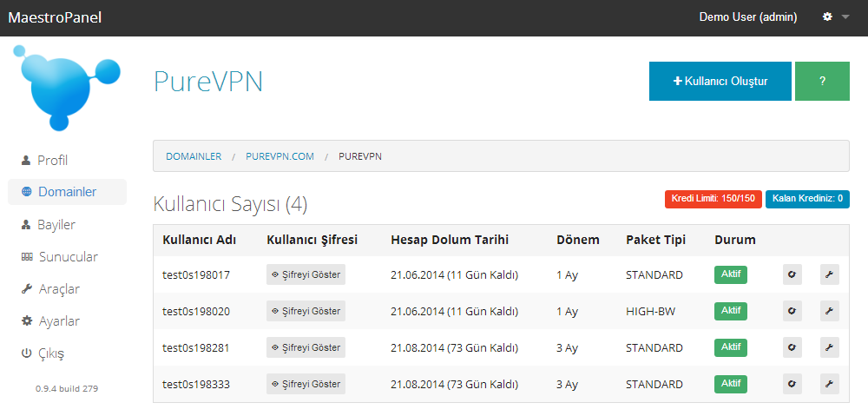Click the MaestroPanel title in header
Viewport: 868px width, 416px height.
(55, 17)
